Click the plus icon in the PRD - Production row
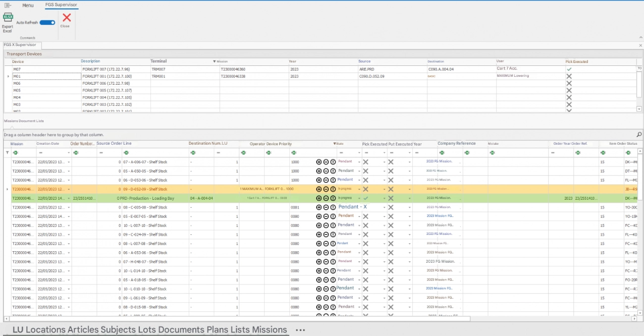644x336 pixels. pyautogui.click(x=319, y=198)
